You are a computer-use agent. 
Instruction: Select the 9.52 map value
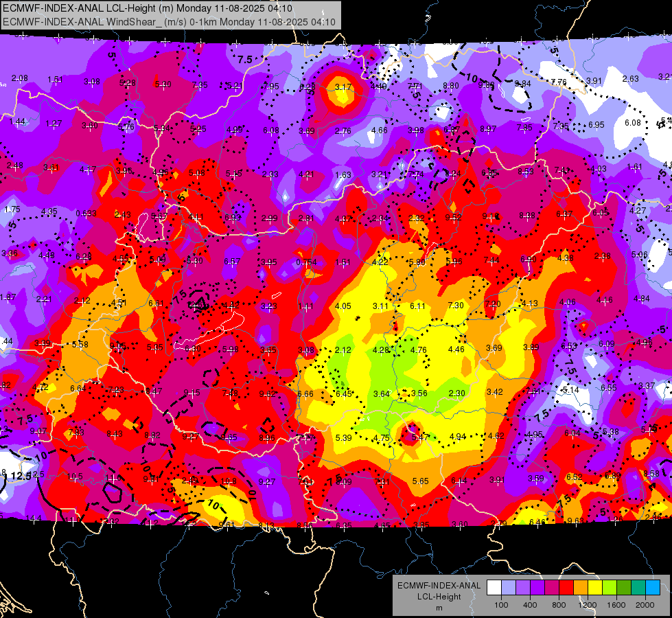point(454,218)
